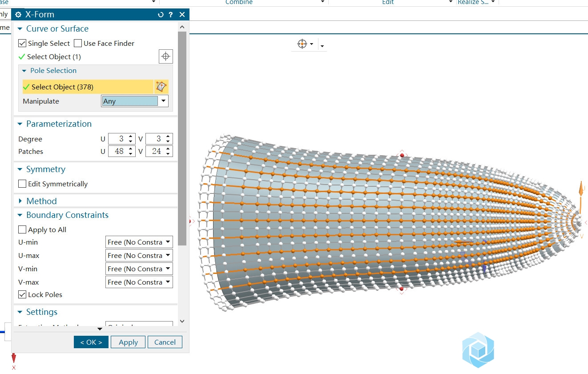Click the point constructor icon beside Select Object (1)
The width and height of the screenshot is (588, 374).
[166, 56]
